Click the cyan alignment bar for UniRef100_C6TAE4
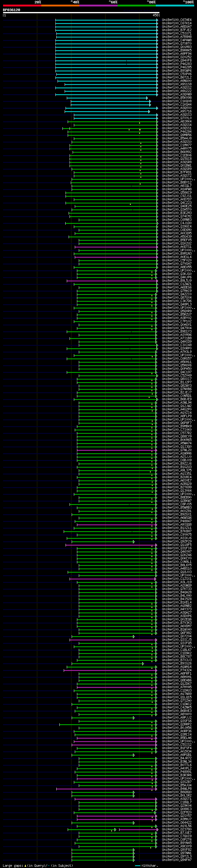 [107, 20]
